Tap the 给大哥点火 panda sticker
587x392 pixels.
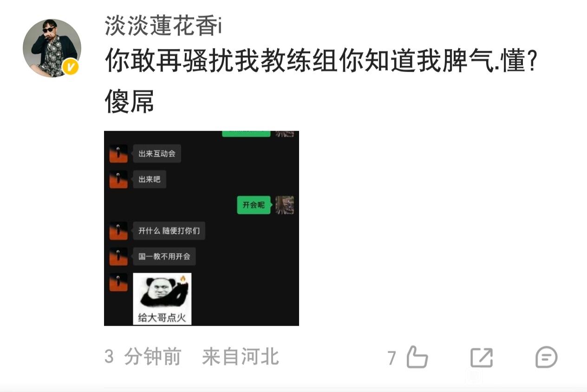[162, 299]
